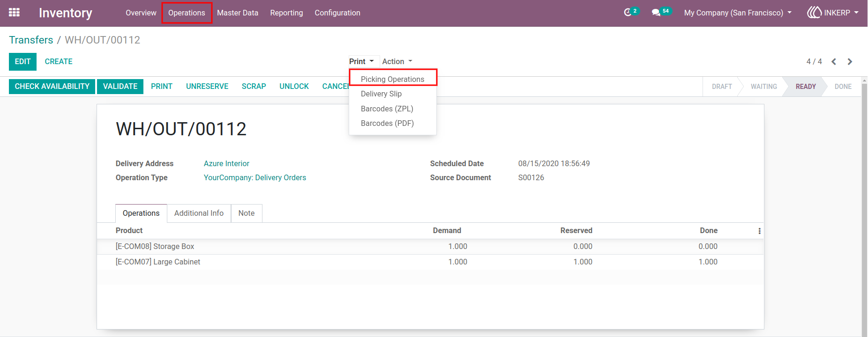Click Check Availability button
The height and width of the screenshot is (337, 868).
pyautogui.click(x=52, y=87)
